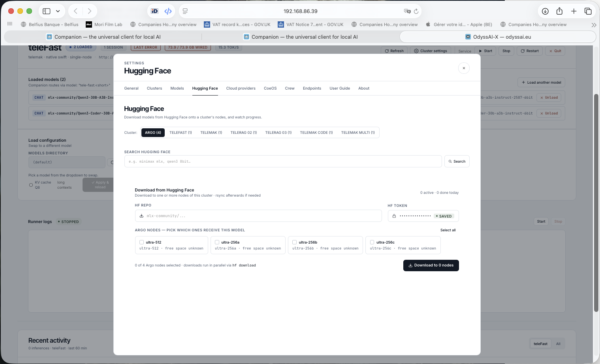This screenshot has width=600, height=364.
Task: Check the ultra-512 node checkbox
Action: coord(141,242)
